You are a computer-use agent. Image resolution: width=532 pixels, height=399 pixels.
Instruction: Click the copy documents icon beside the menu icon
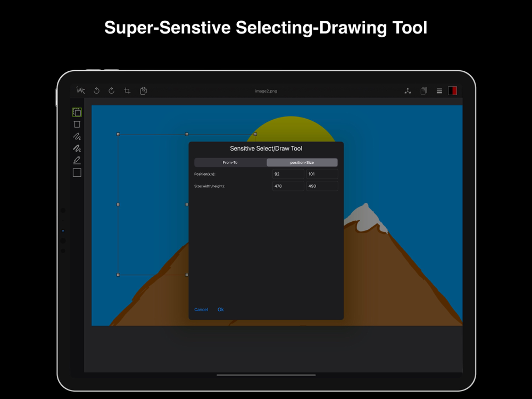(x=423, y=90)
